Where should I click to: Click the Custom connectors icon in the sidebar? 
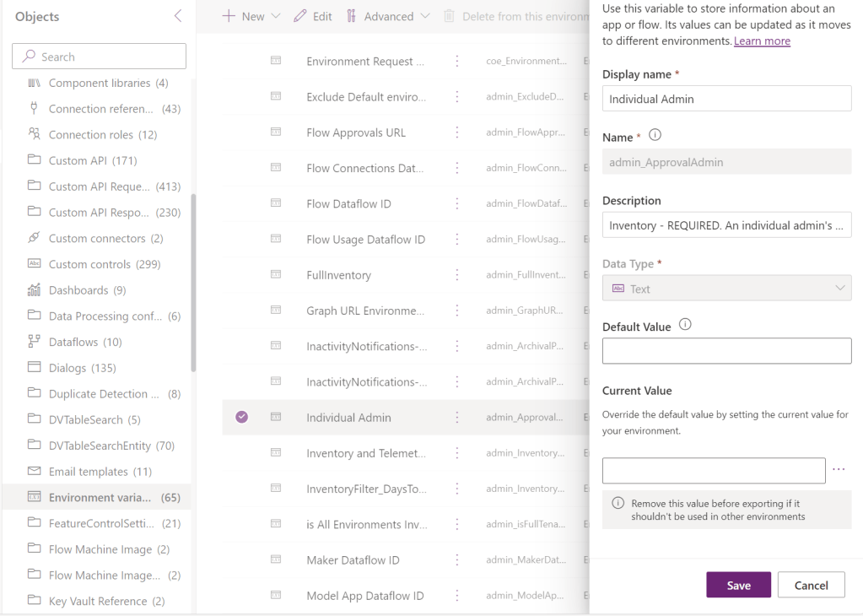pyautogui.click(x=35, y=238)
